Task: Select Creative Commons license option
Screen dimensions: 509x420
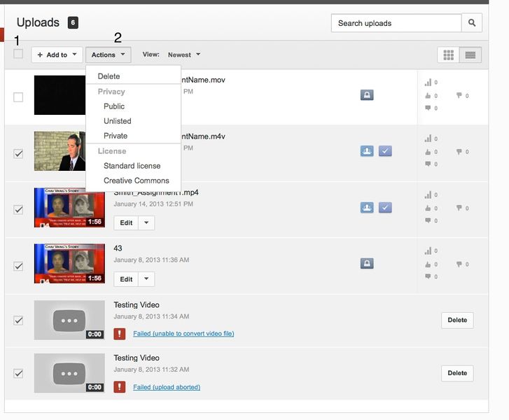Action: point(137,181)
